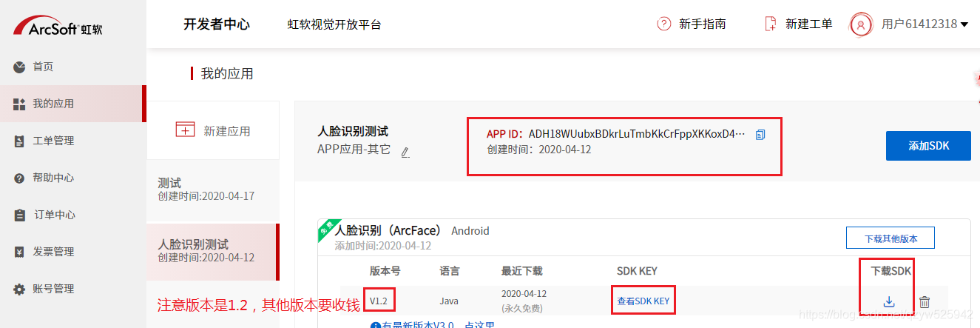Click 创建时间: 2020-04-12 under APP ID
This screenshot has width=980, height=328.
(538, 150)
